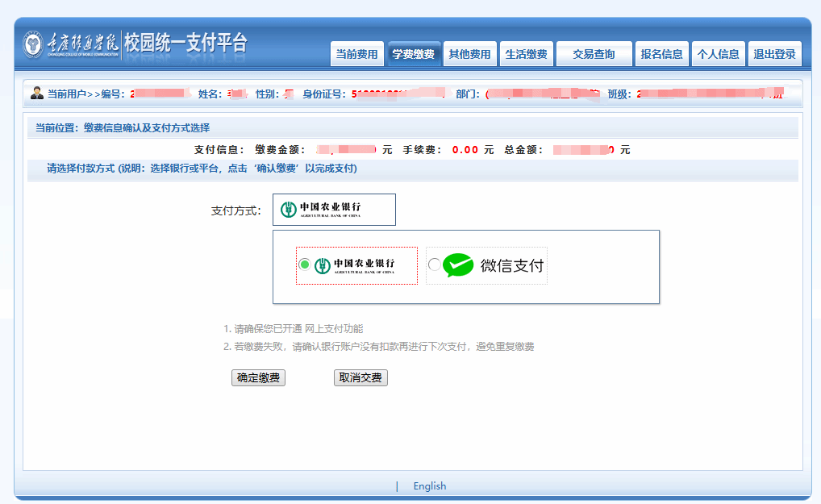
Task: Click the current user avatar icon
Action: 37,94
